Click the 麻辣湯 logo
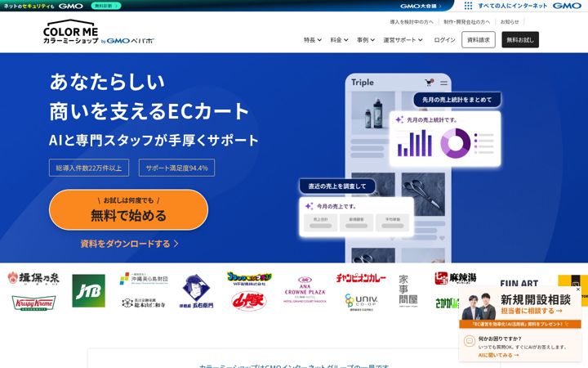The width and height of the screenshot is (588, 368). click(x=455, y=278)
